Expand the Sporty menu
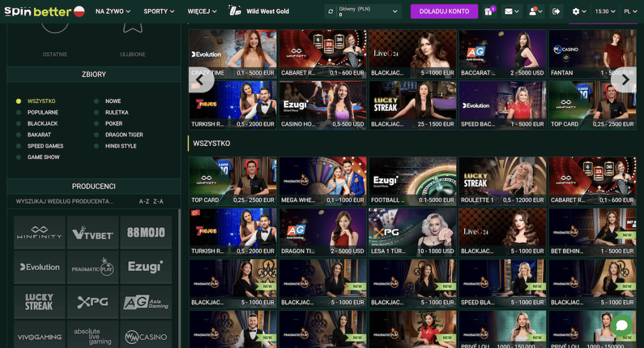644x348 pixels. pos(159,11)
